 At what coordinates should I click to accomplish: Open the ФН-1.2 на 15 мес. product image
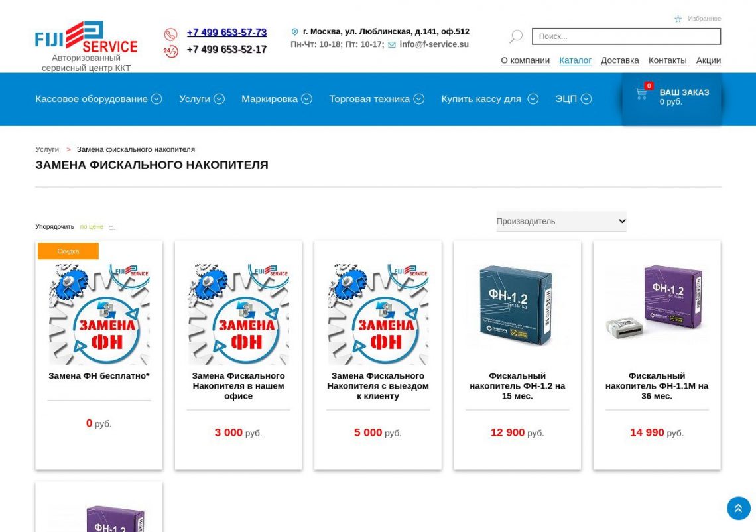[517, 306]
